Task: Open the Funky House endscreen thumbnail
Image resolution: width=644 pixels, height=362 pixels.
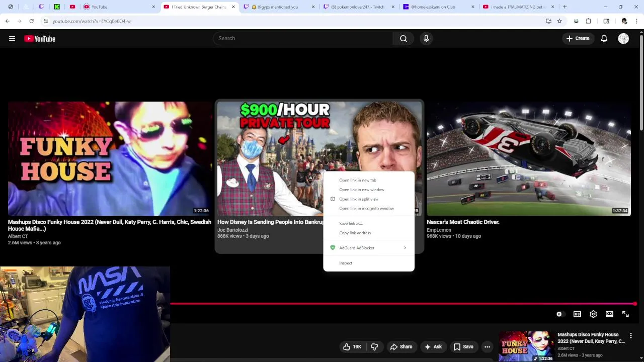Action: point(110,158)
